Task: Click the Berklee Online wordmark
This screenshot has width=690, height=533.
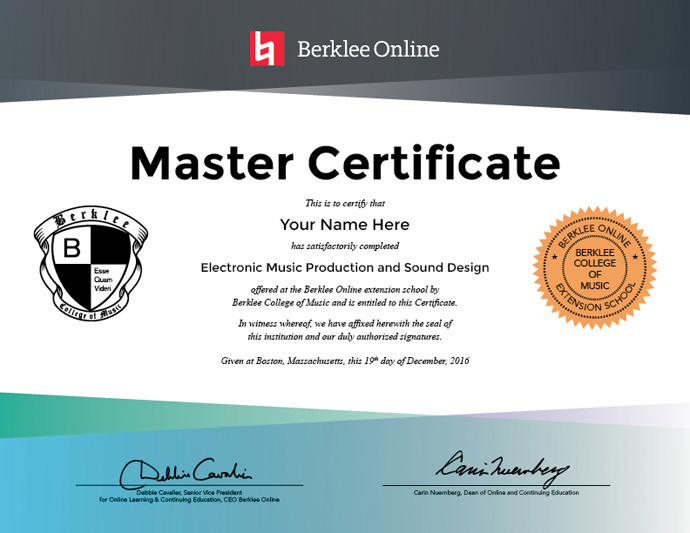Action: [x=368, y=49]
